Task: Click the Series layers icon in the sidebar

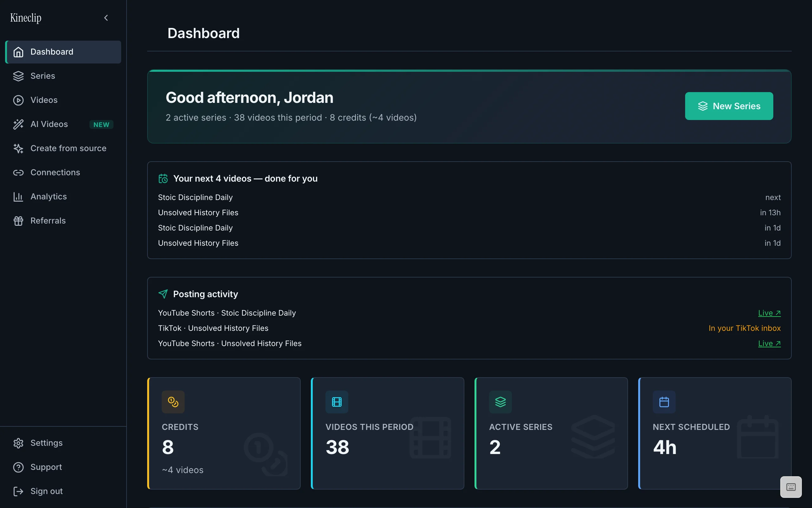Action: pos(18,76)
